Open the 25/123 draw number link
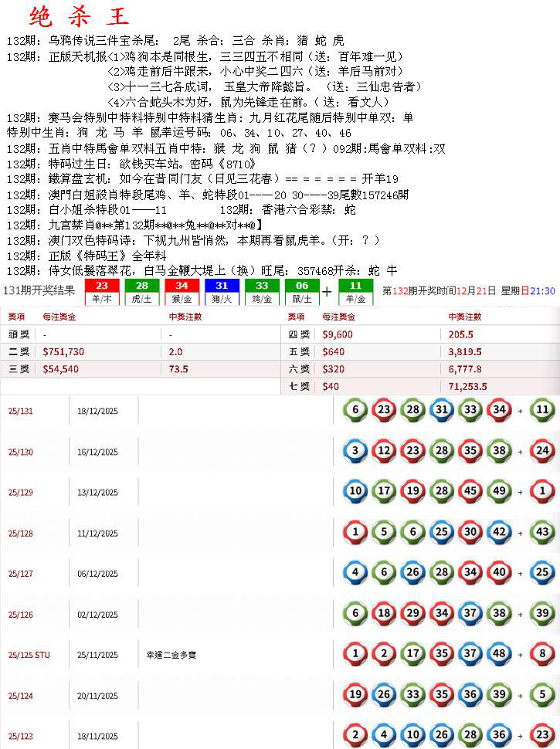The width and height of the screenshot is (560, 749). pyautogui.click(x=21, y=737)
